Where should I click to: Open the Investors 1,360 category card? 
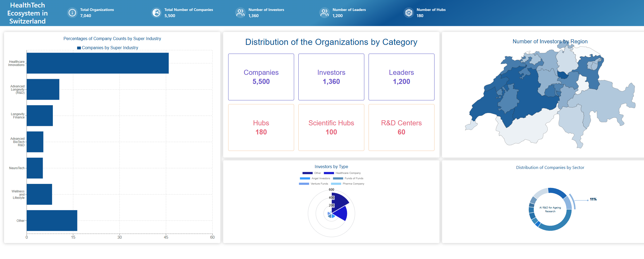click(x=331, y=77)
